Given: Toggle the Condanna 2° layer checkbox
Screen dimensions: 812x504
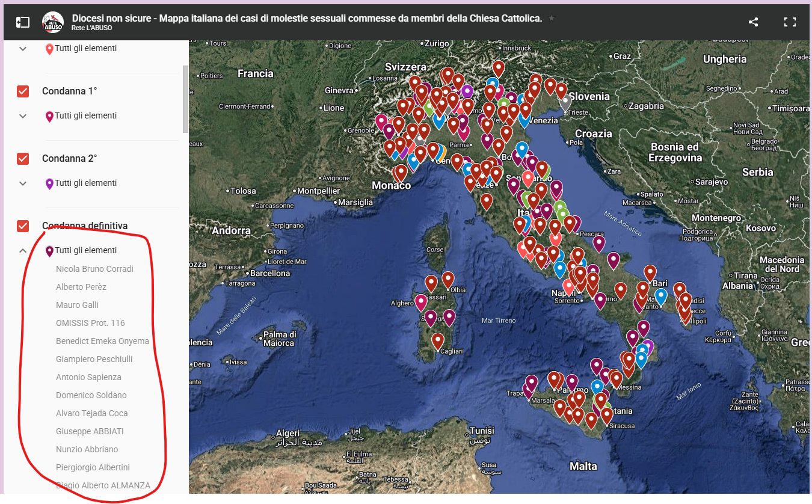Looking at the screenshot, I should pos(23,159).
